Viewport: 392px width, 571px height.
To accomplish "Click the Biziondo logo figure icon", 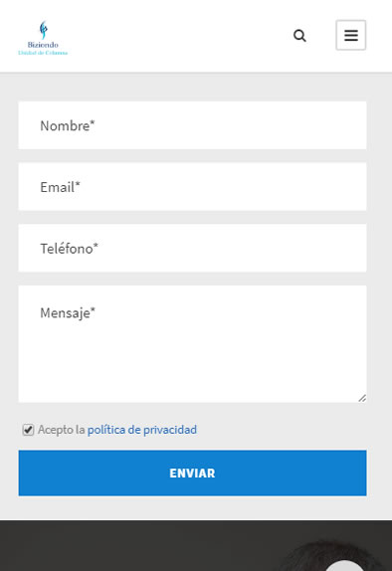I will tap(44, 30).
